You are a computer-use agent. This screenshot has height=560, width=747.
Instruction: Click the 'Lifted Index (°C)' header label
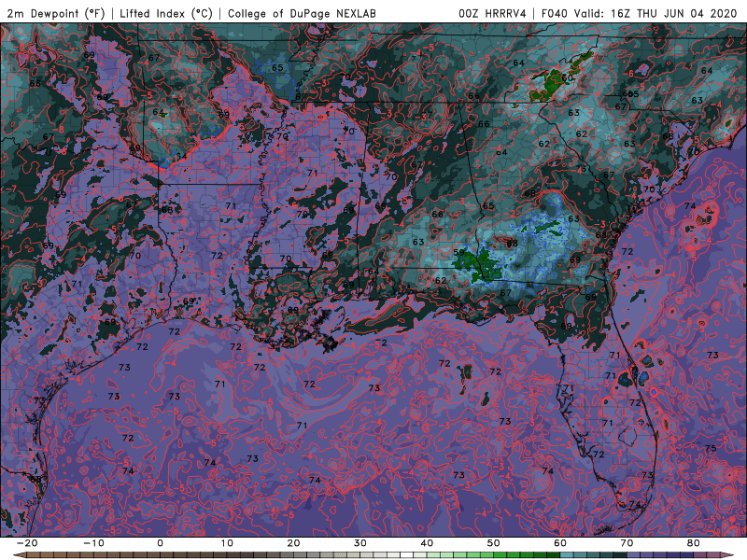166,13
